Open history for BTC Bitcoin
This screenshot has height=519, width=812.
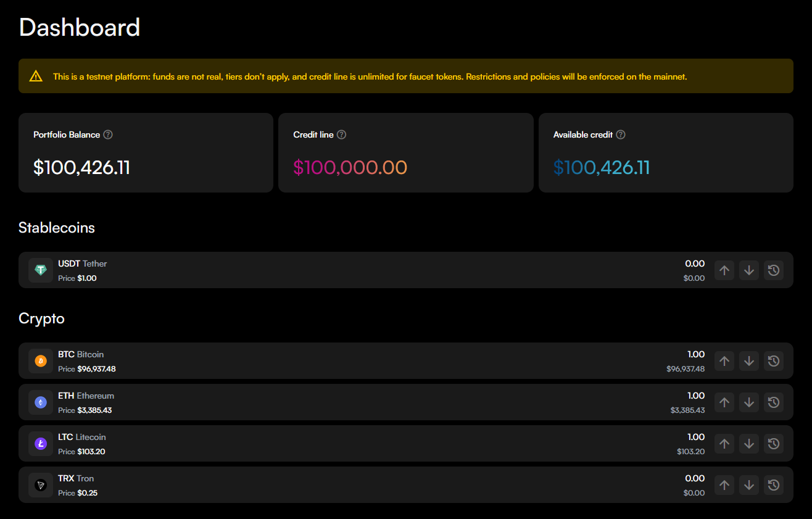tap(774, 361)
